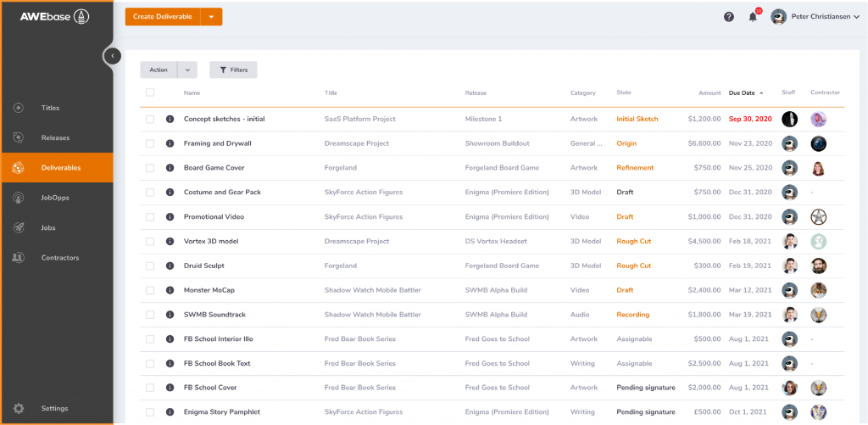Toggle the select-all checkbox in table header
This screenshot has height=425, width=868.
(x=150, y=92)
